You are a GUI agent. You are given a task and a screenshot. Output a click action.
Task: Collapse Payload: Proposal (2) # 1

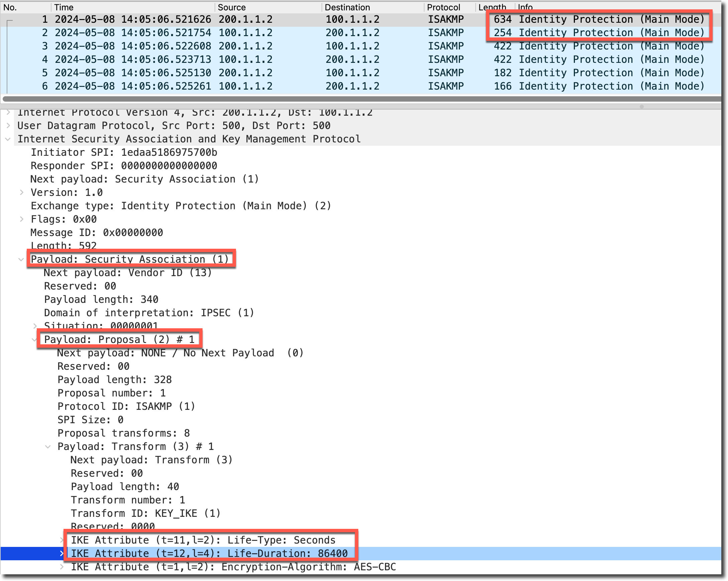point(34,340)
